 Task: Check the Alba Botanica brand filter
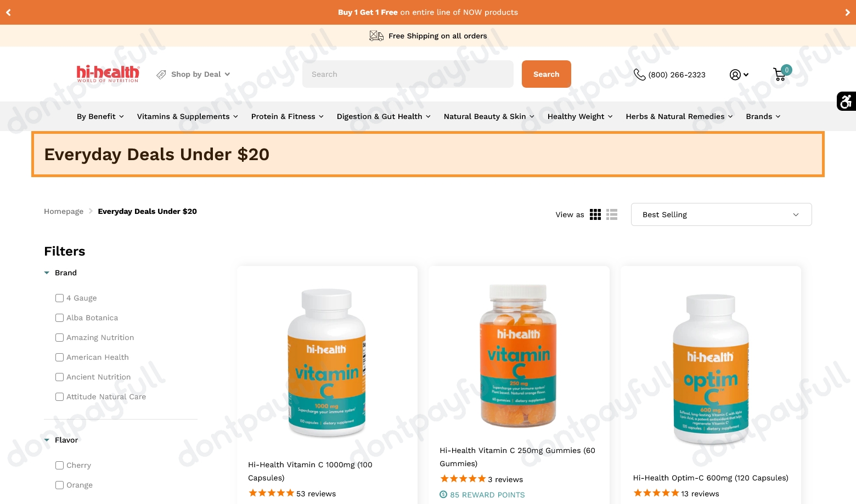tap(59, 318)
